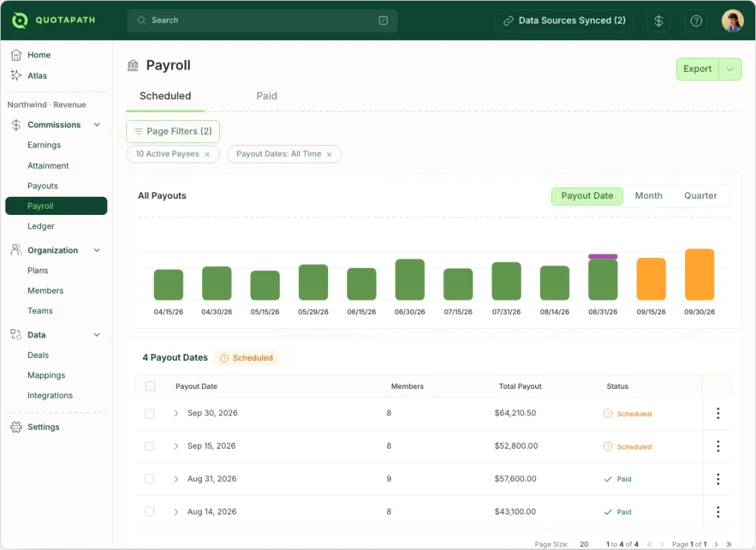Click the orange 09/15/26 chart bar
Image resolution: width=756 pixels, height=550 pixels.
[651, 279]
